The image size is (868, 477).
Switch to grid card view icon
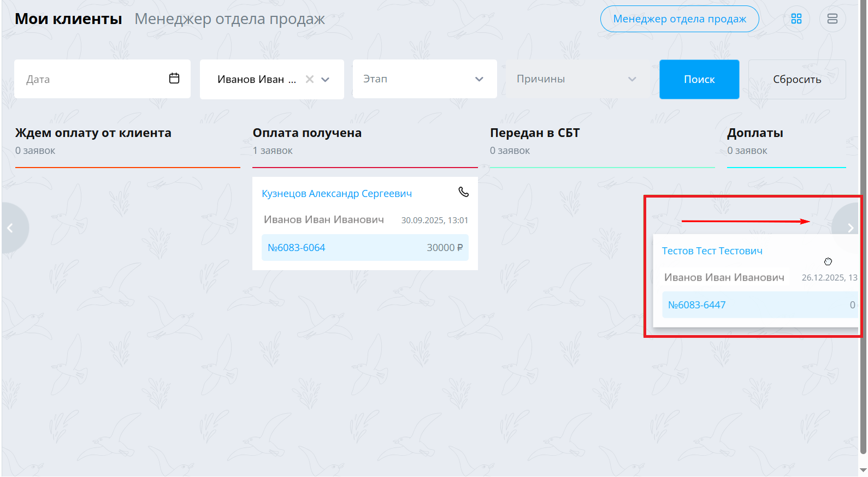796,19
